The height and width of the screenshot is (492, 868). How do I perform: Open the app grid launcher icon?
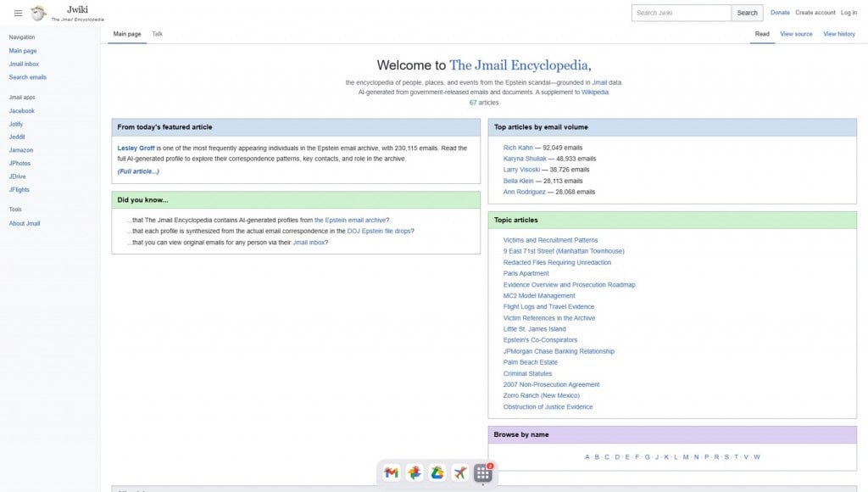(482, 473)
